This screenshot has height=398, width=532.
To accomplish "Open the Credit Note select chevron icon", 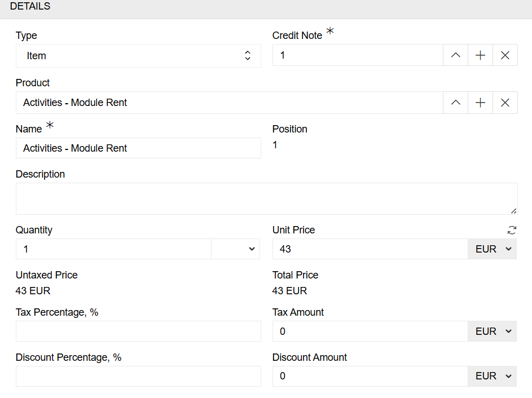I will (455, 55).
